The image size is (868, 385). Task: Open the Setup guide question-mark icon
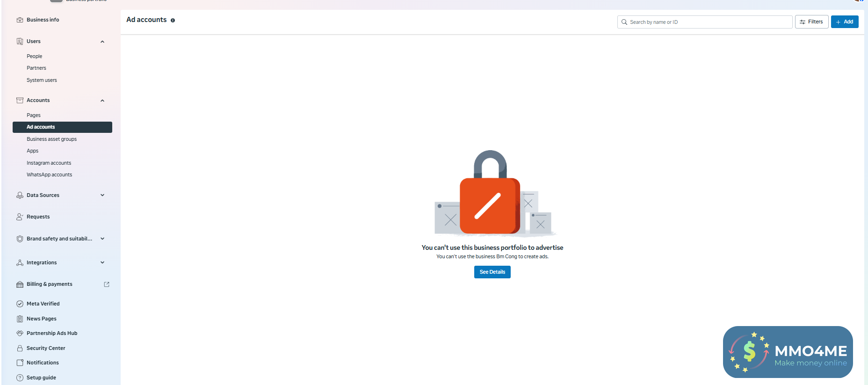(x=20, y=378)
